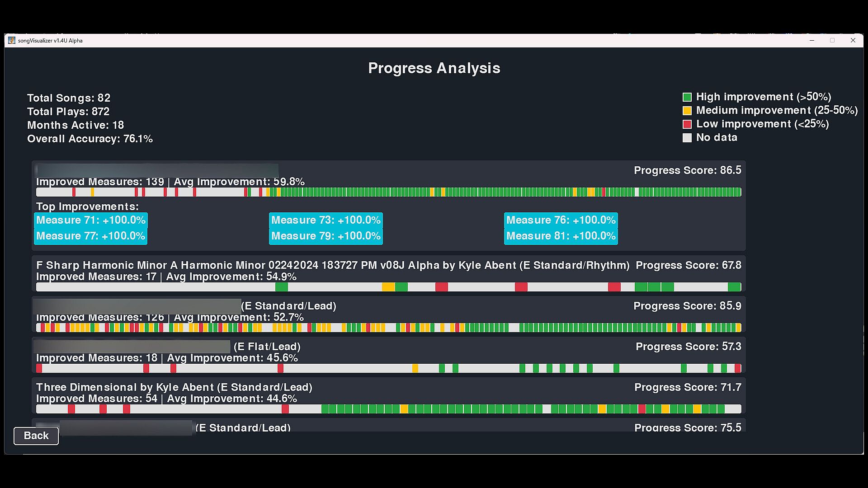The width and height of the screenshot is (868, 488).
Task: Click the songVisualizer app icon in title bar
Action: point(12,40)
